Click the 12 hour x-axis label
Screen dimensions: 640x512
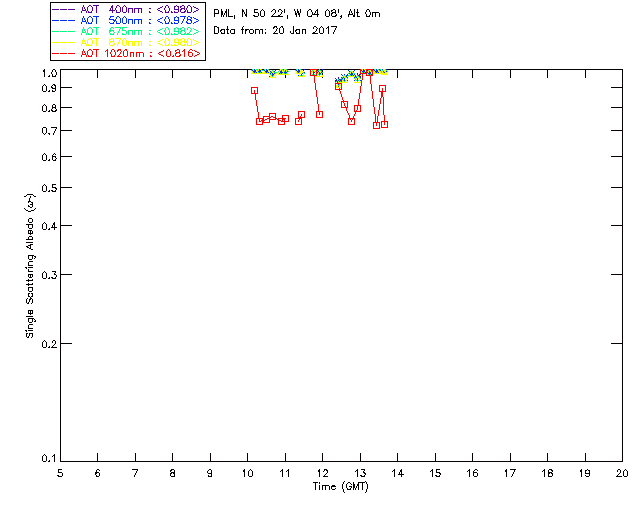pyautogui.click(x=322, y=473)
